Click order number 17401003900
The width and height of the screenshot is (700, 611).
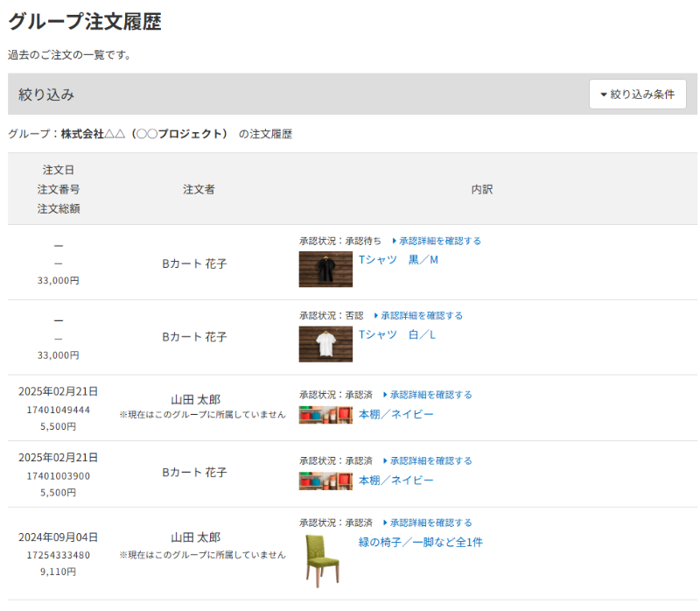click(59, 475)
